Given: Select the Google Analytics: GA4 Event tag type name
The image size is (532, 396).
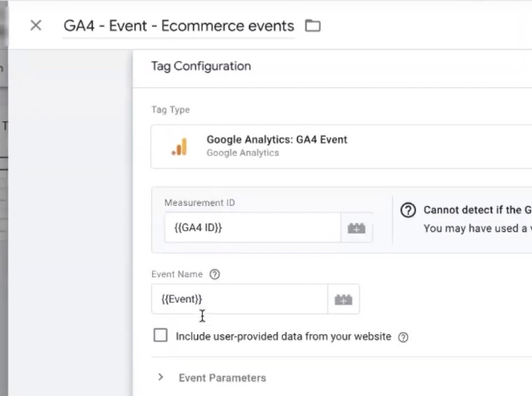Looking at the screenshot, I should click(x=277, y=139).
